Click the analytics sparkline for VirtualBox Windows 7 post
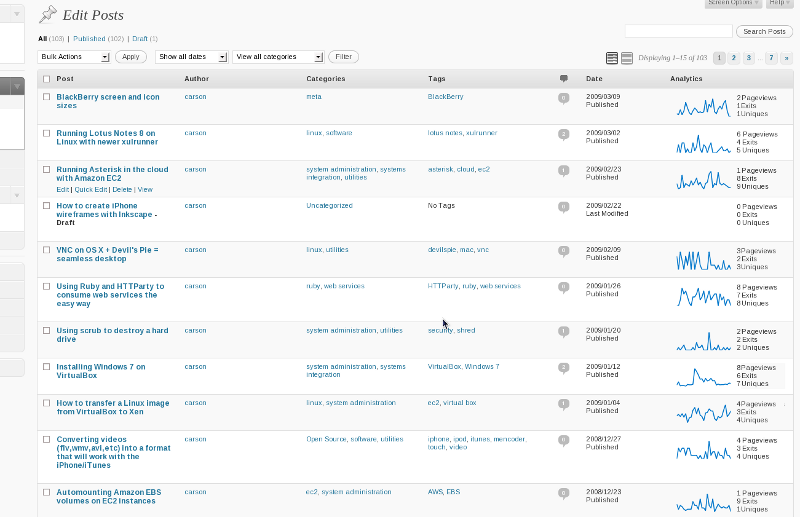Image resolution: width=800 pixels, height=517 pixels. [x=704, y=377]
